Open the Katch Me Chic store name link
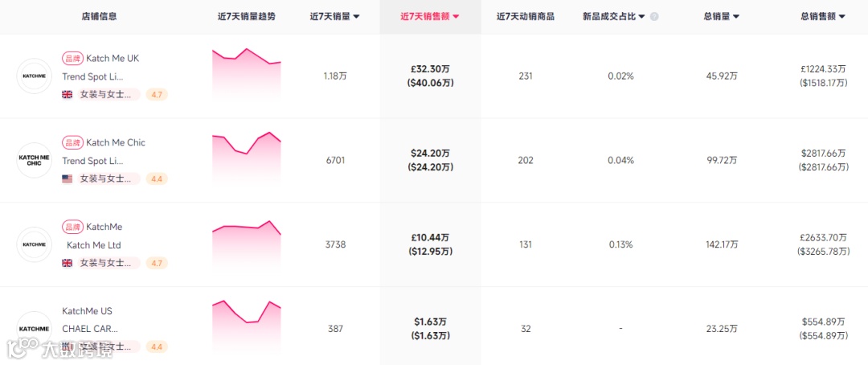The width and height of the screenshot is (868, 365). [x=116, y=142]
